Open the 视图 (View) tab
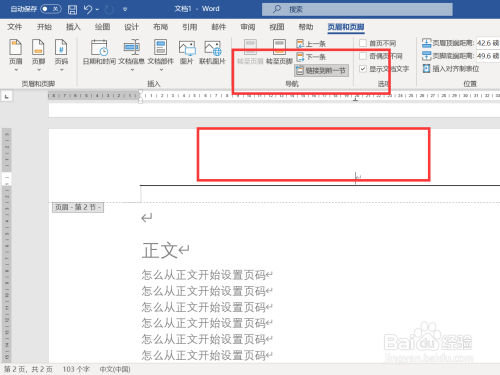This screenshot has height=375, width=500. (277, 27)
